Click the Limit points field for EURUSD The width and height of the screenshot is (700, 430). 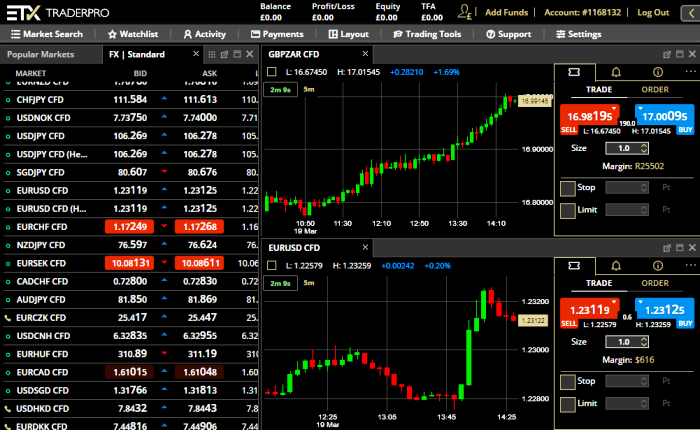[627, 404]
